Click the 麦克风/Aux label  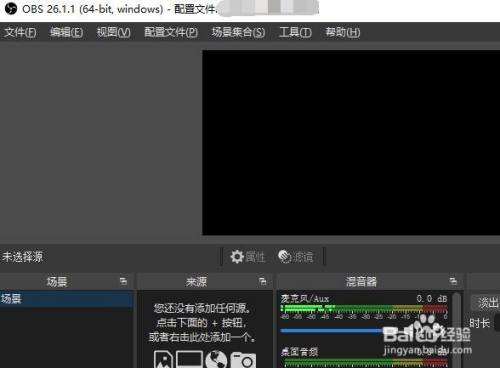305,298
